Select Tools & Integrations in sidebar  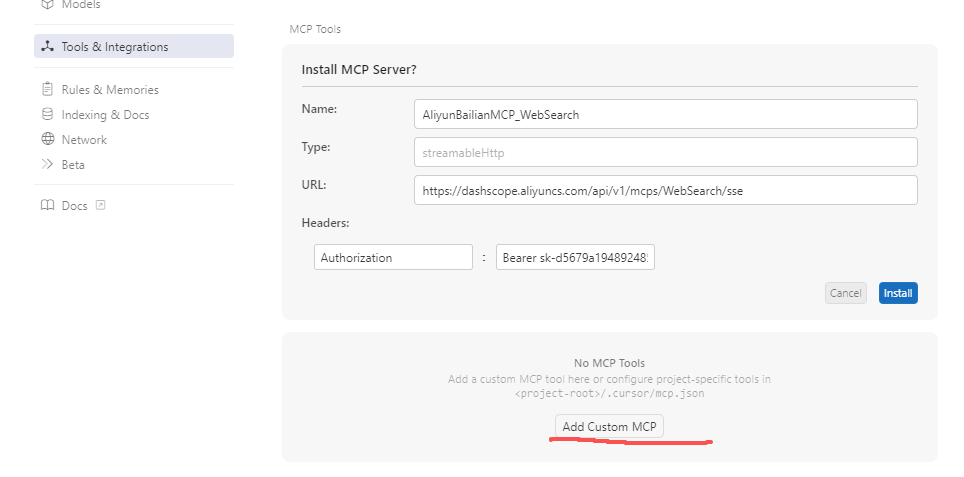[134, 47]
